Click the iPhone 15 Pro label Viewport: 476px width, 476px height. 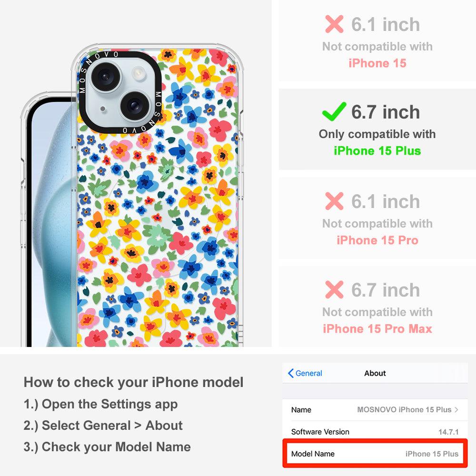(377, 240)
